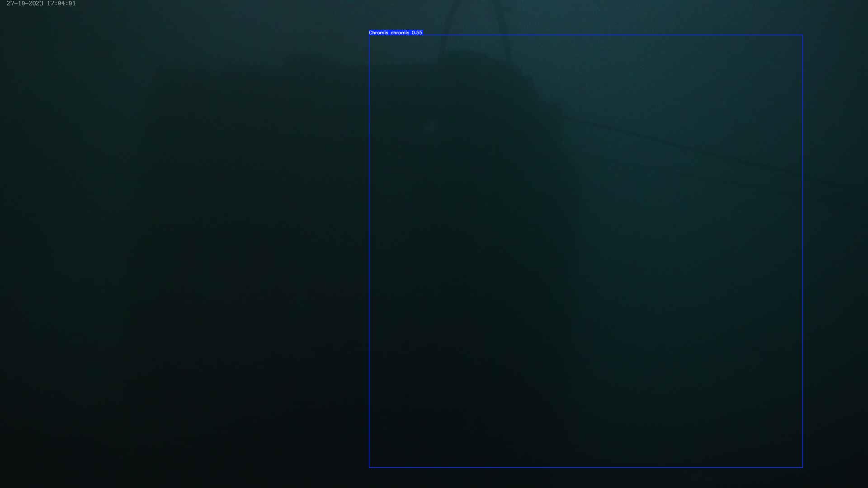Click the center of the blue bounding box
This screenshot has height=488, width=868.
click(x=585, y=251)
